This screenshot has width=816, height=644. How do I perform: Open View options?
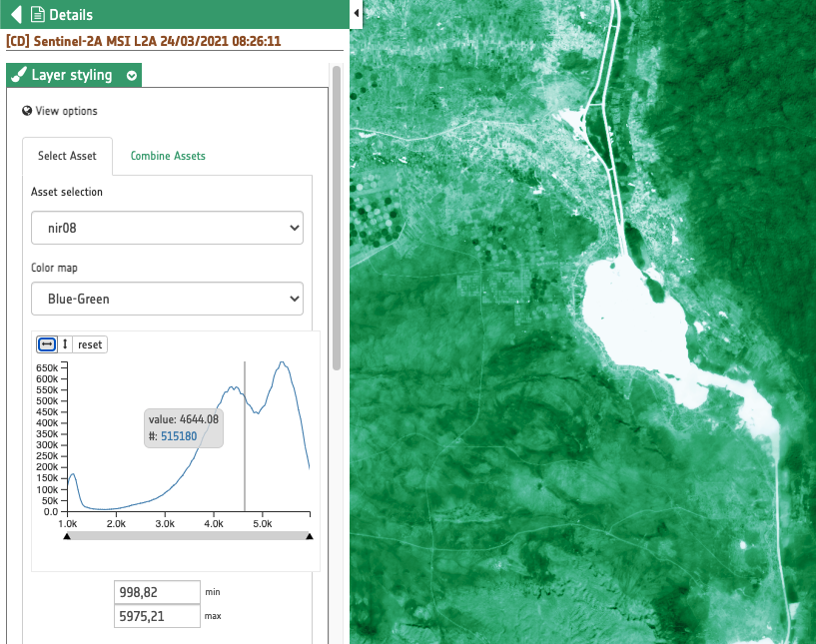[66, 111]
